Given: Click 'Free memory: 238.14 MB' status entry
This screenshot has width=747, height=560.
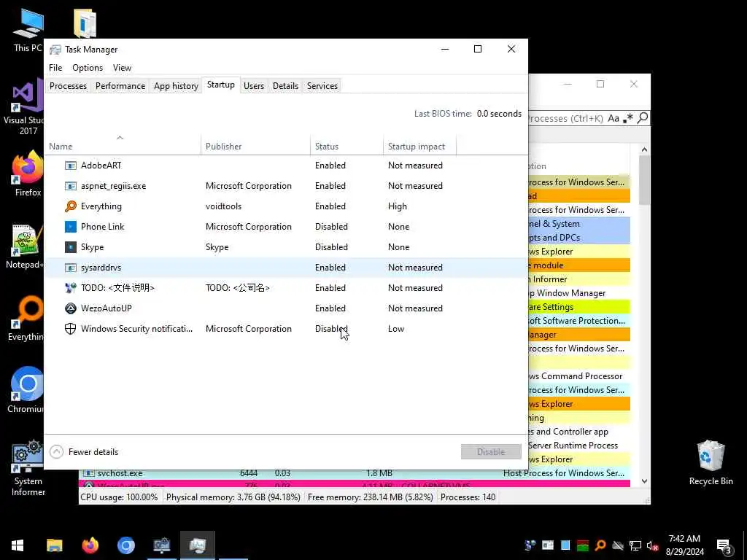Looking at the screenshot, I should 370,497.
